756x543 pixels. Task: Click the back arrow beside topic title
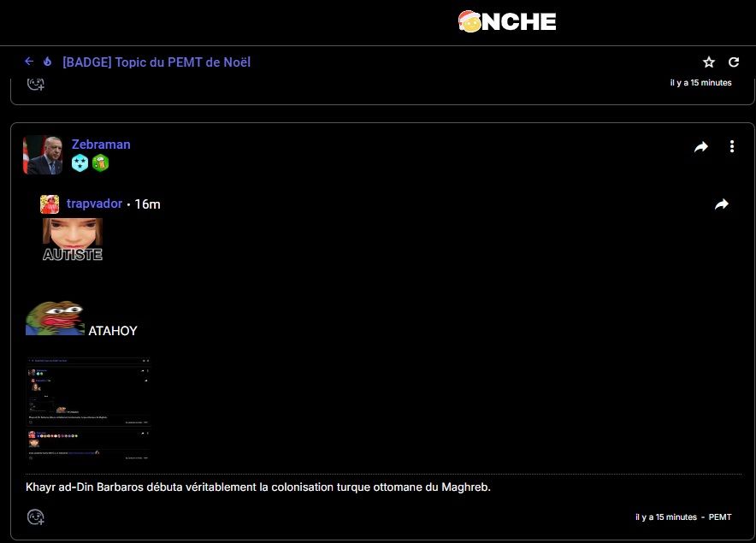click(29, 62)
